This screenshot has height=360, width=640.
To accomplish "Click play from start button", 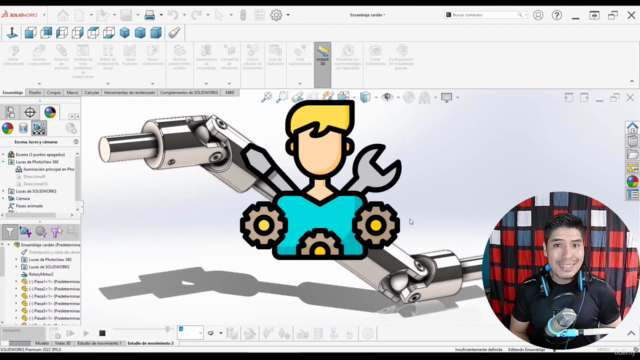I will pyautogui.click(x=70, y=333).
